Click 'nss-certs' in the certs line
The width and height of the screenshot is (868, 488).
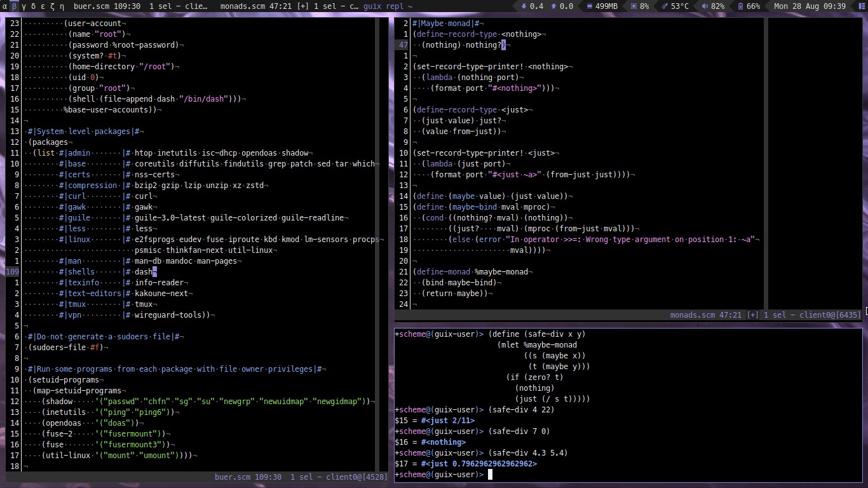point(155,175)
